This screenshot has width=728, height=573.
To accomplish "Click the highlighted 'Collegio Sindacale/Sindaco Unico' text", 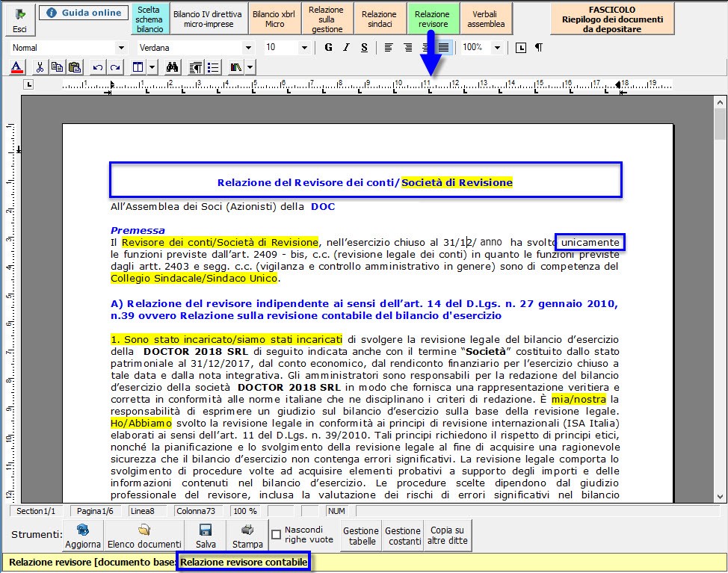I will [194, 279].
